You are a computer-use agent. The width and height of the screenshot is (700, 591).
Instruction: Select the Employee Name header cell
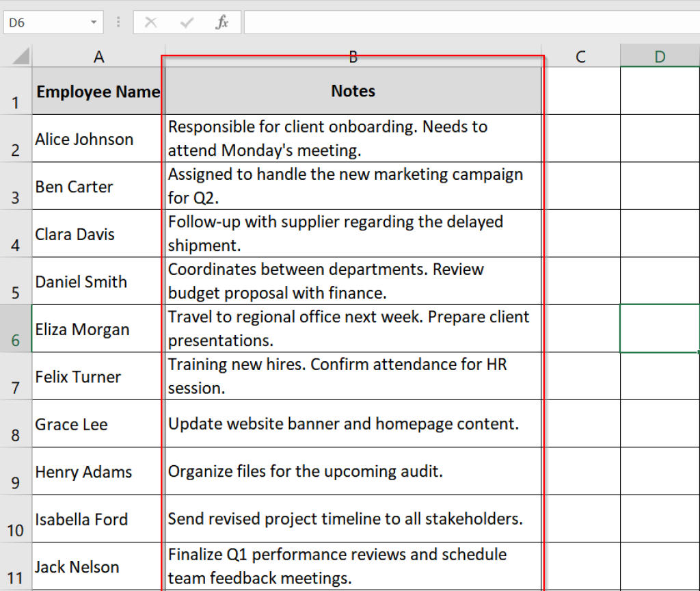99,90
